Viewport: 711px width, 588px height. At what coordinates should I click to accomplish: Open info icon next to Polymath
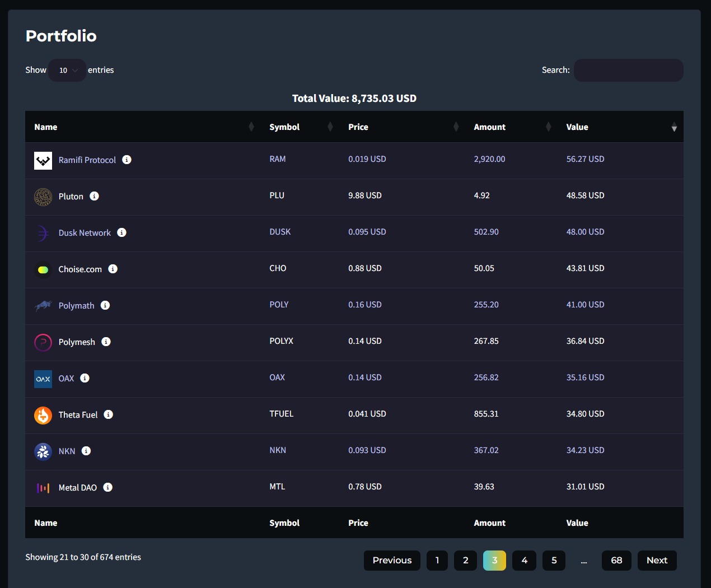(x=105, y=305)
